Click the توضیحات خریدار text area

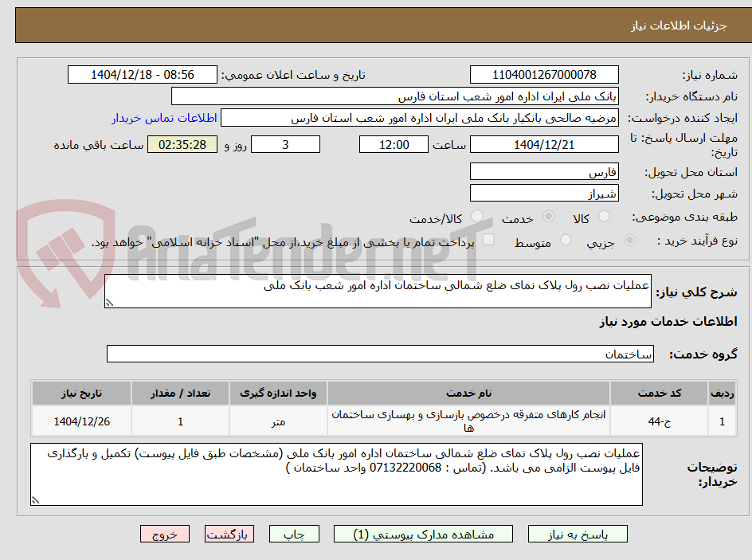(x=336, y=474)
